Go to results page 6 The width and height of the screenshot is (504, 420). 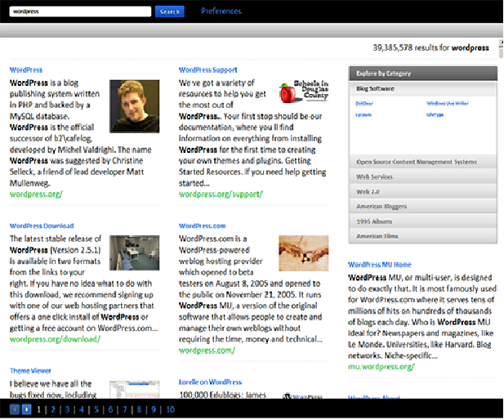(110, 409)
